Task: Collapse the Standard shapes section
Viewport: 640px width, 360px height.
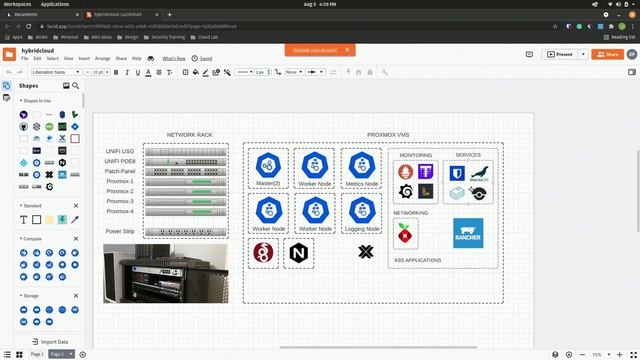Action: point(31,206)
